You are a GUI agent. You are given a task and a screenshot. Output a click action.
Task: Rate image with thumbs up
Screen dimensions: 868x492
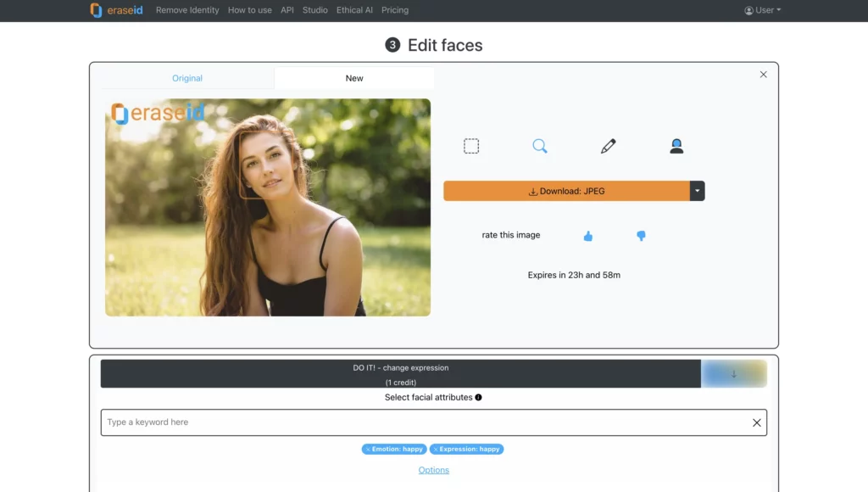(588, 236)
